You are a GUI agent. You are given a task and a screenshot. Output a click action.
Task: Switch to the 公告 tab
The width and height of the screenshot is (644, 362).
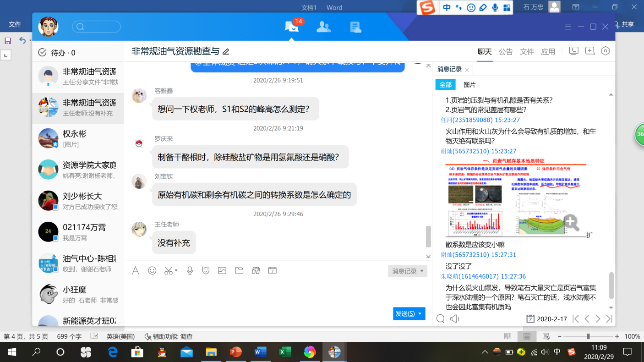coord(506,52)
